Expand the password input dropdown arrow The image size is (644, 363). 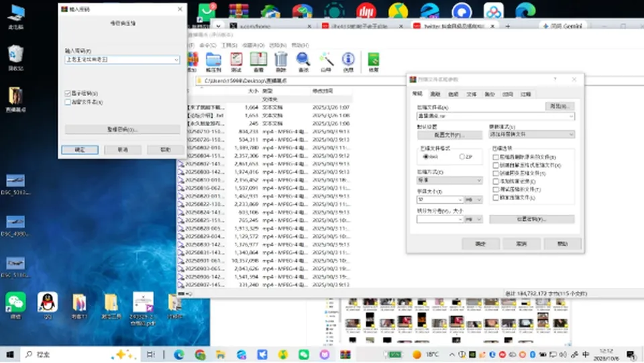pyautogui.click(x=176, y=60)
